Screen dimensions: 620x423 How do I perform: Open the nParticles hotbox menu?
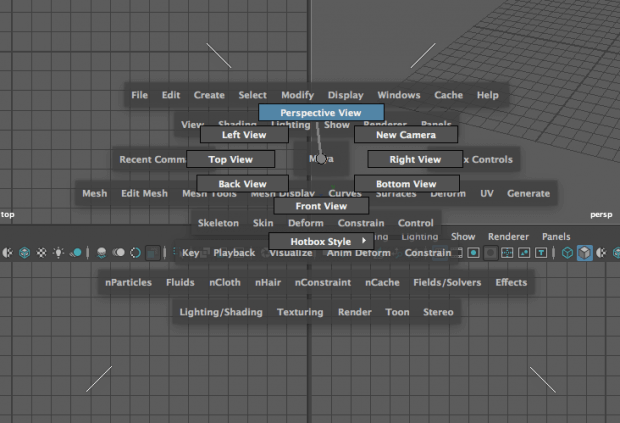[129, 282]
